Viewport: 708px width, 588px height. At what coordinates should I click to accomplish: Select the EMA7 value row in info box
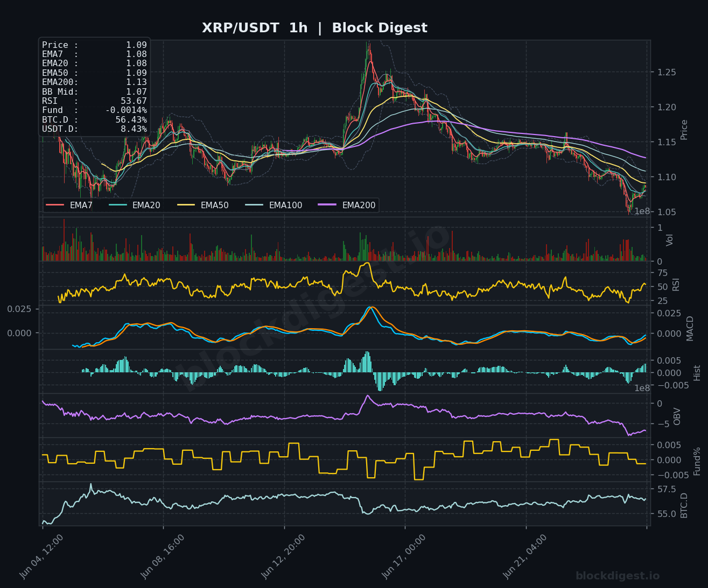(94, 54)
